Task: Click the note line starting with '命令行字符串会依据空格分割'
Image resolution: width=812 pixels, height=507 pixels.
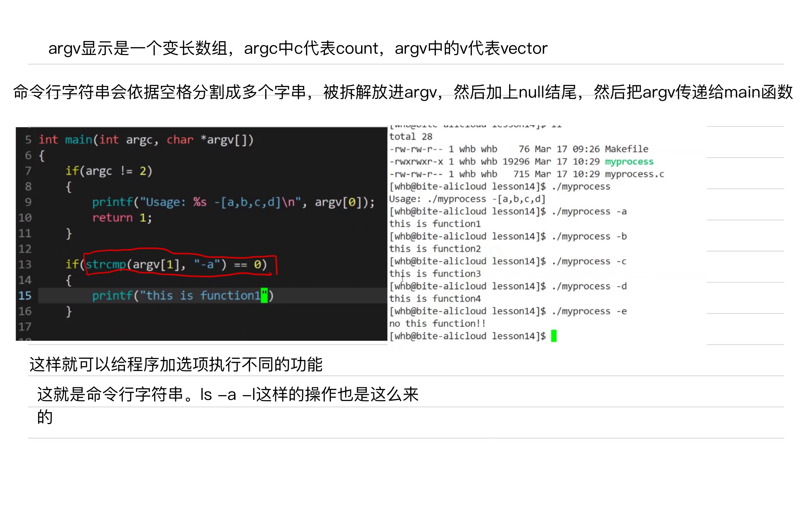Action: coord(403,92)
